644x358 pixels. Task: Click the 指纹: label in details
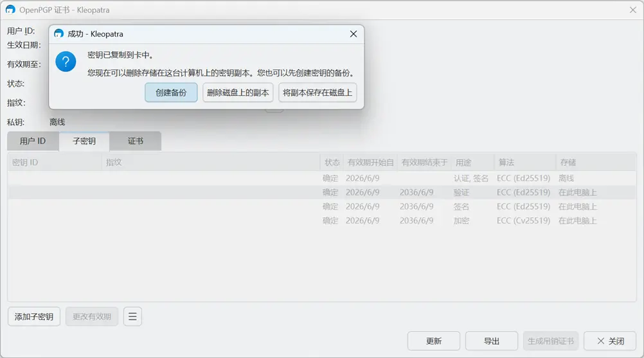17,103
